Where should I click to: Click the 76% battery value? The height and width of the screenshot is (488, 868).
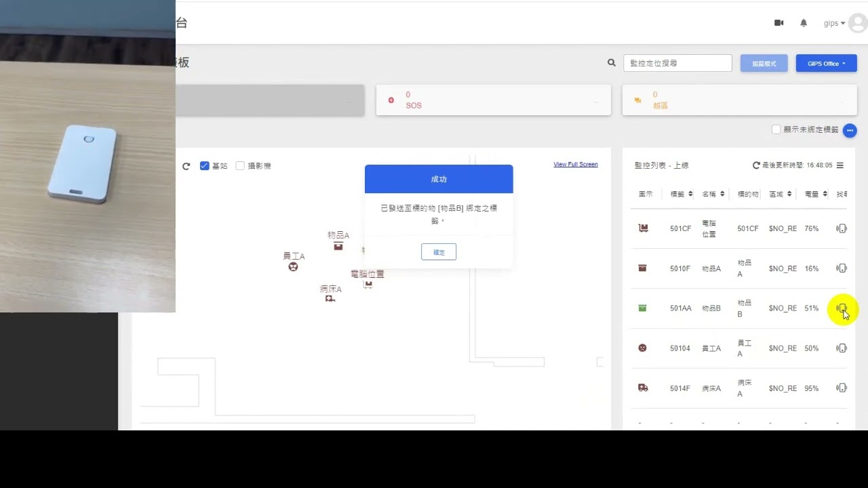point(812,228)
